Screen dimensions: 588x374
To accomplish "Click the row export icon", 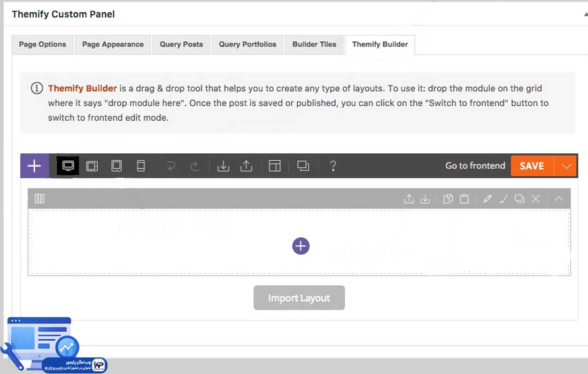I will coord(409,199).
